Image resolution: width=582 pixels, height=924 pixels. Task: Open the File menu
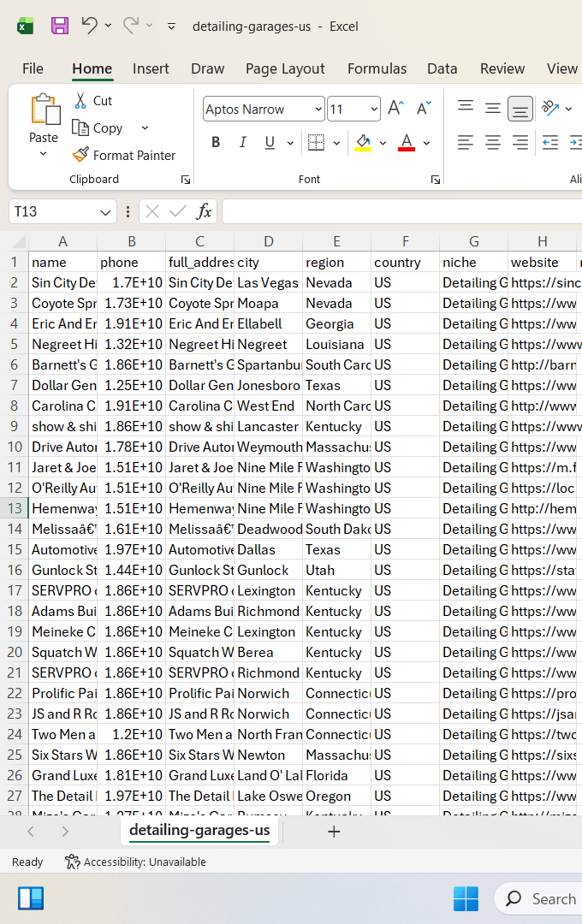pos(33,68)
